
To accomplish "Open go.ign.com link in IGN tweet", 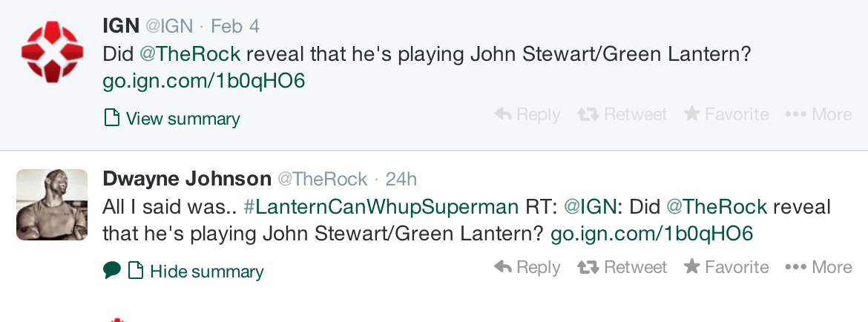I will pos(204,82).
